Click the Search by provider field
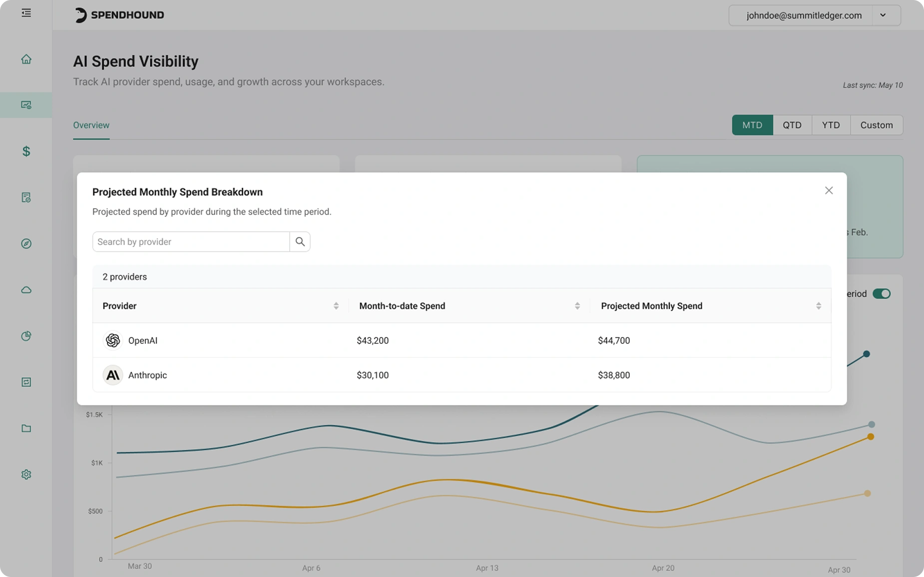924x577 pixels. (x=191, y=242)
